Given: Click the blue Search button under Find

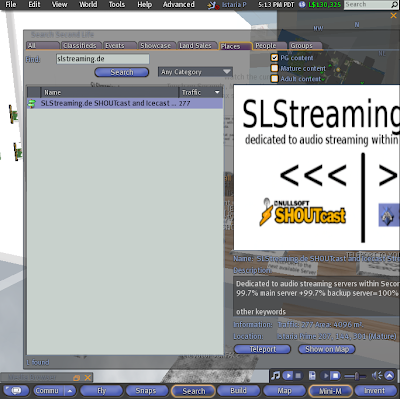Looking at the screenshot, I should [x=122, y=72].
